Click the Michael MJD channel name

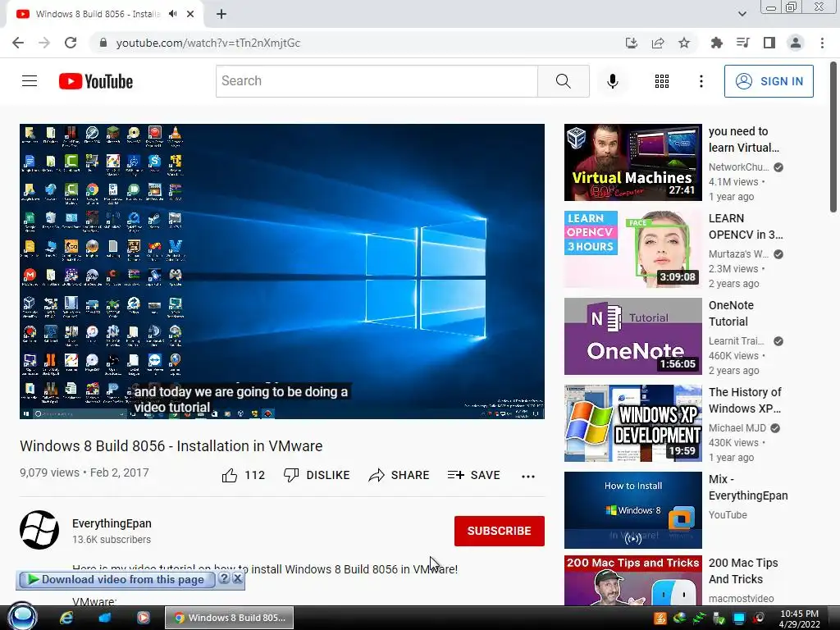(737, 428)
